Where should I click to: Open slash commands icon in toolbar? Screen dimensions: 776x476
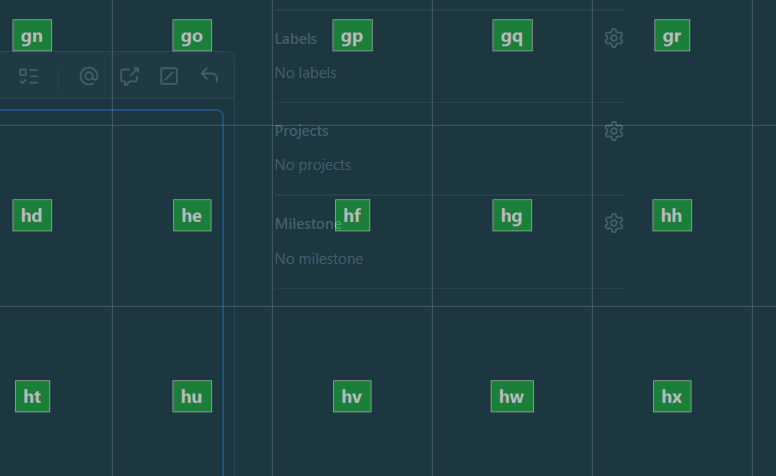(x=169, y=76)
